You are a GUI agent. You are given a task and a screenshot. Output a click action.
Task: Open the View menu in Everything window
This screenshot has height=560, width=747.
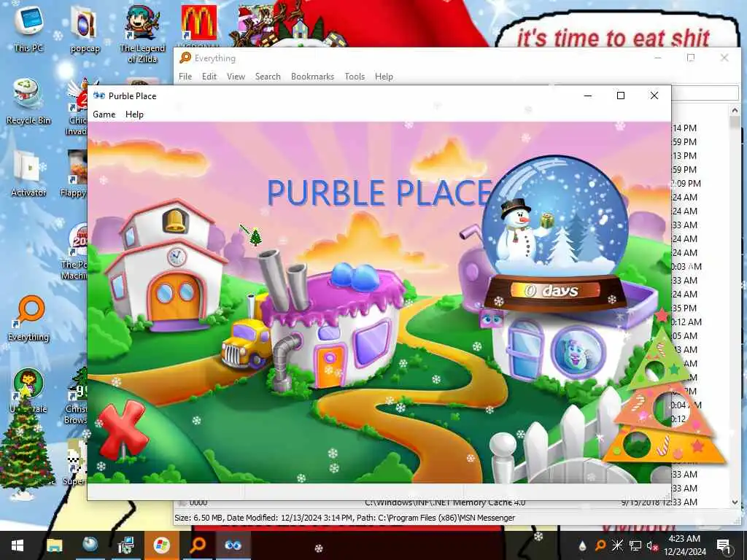click(x=236, y=76)
